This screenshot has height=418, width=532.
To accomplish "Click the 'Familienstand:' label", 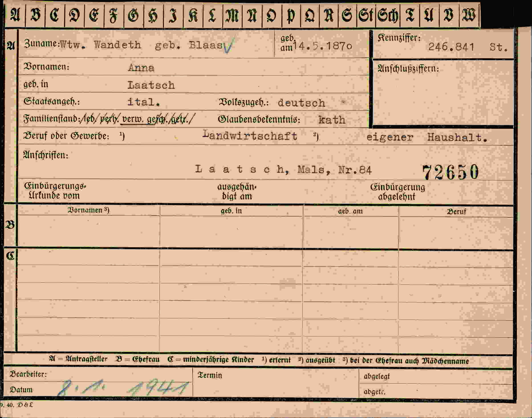I will 52,119.
